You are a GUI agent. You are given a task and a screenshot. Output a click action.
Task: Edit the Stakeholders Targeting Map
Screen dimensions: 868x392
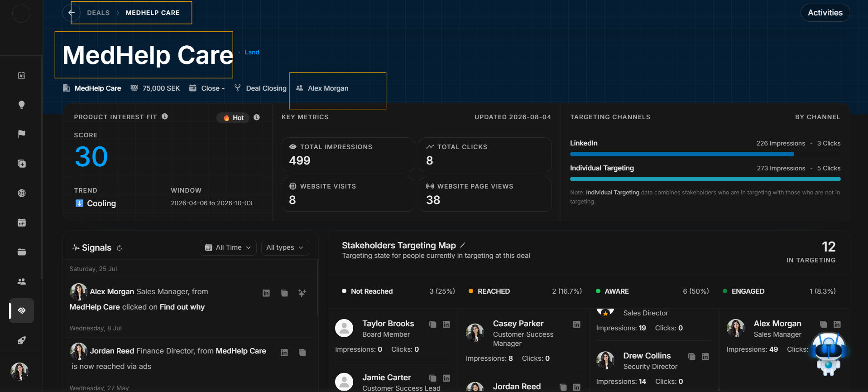pyautogui.click(x=463, y=245)
